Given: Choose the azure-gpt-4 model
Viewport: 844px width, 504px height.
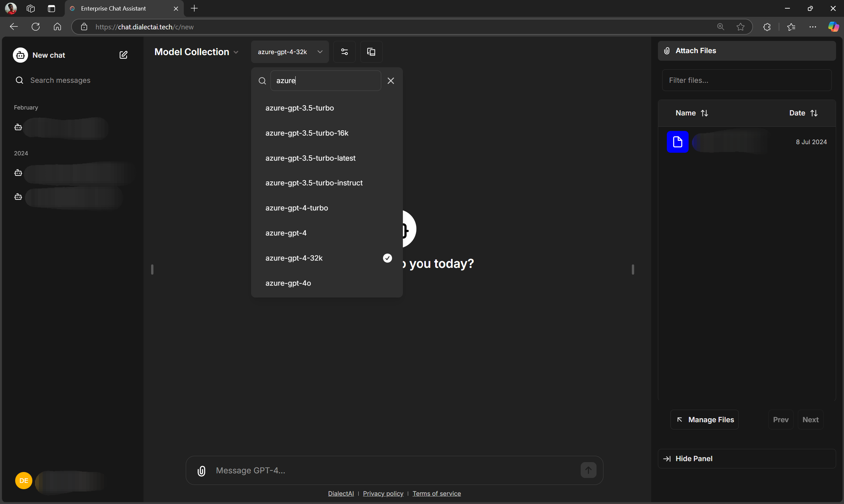Looking at the screenshot, I should (327, 233).
